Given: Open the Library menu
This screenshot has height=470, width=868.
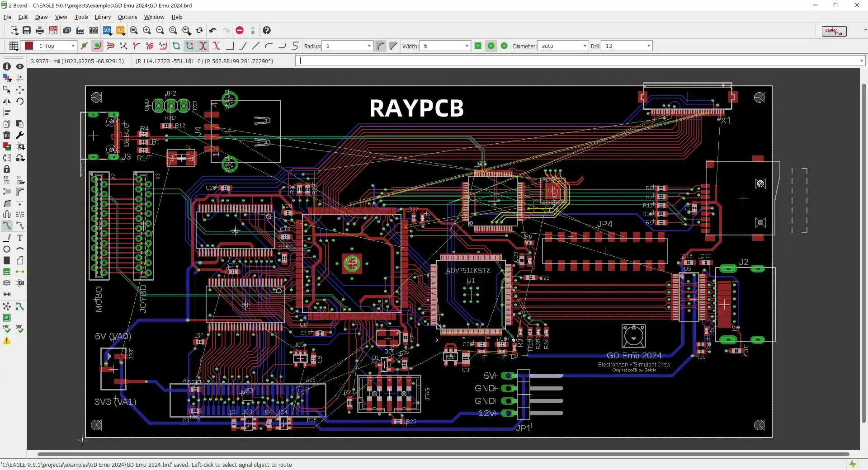Looking at the screenshot, I should (103, 17).
